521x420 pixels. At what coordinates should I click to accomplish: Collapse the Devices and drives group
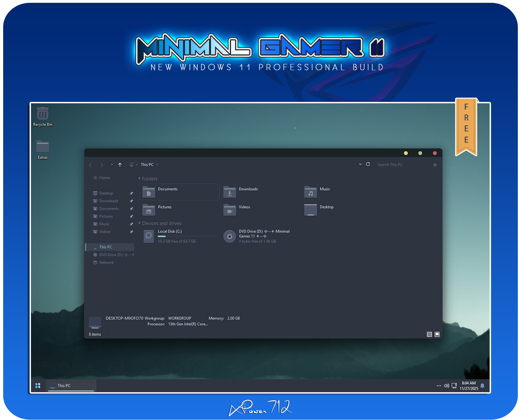click(x=140, y=223)
